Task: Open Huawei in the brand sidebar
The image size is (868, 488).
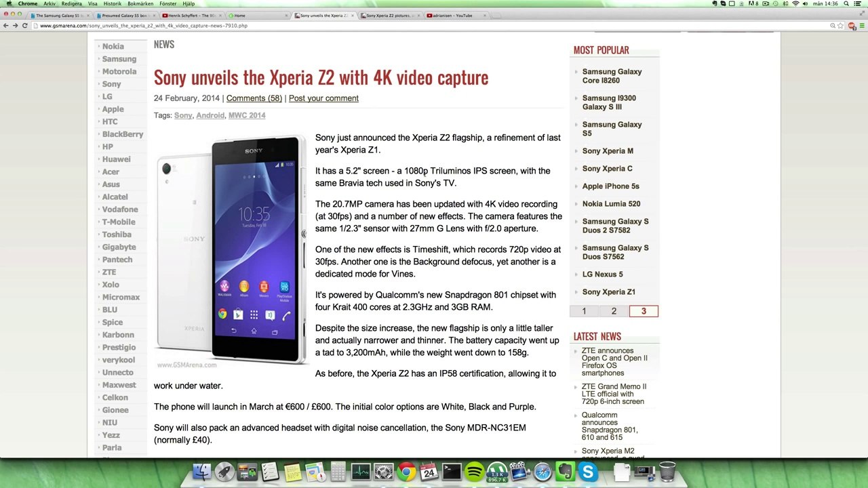Action: 117,159
